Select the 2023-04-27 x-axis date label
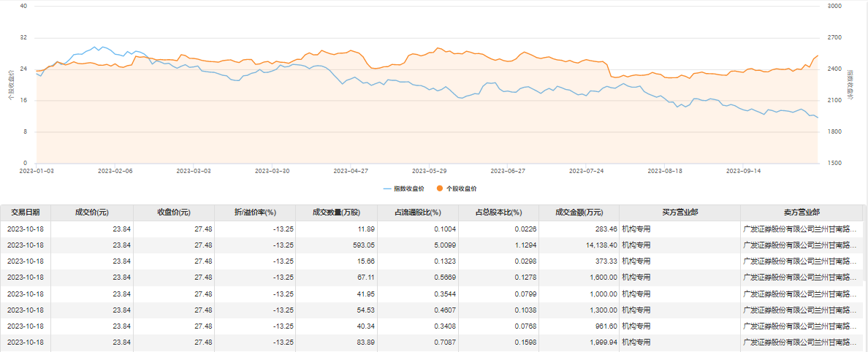Screen dimensions: 868x352 click(x=351, y=171)
